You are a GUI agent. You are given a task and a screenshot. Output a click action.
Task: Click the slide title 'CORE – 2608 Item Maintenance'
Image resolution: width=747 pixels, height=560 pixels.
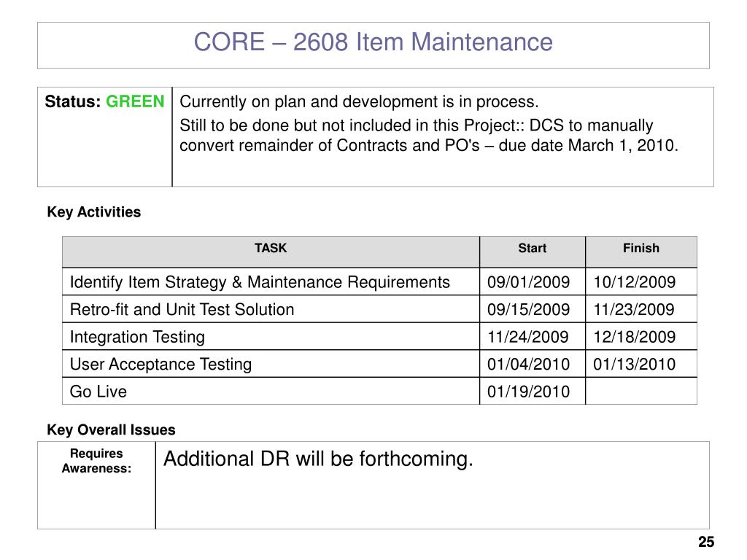tap(373, 42)
